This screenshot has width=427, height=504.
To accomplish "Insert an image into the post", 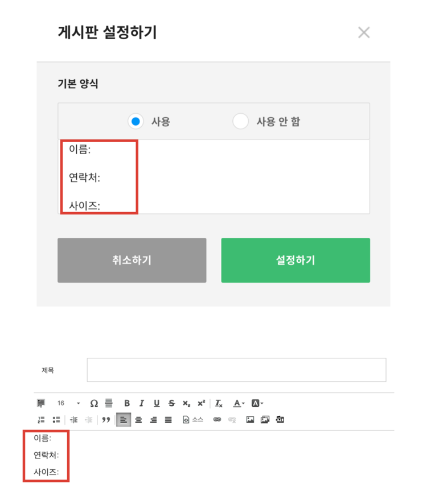I will coord(250,419).
